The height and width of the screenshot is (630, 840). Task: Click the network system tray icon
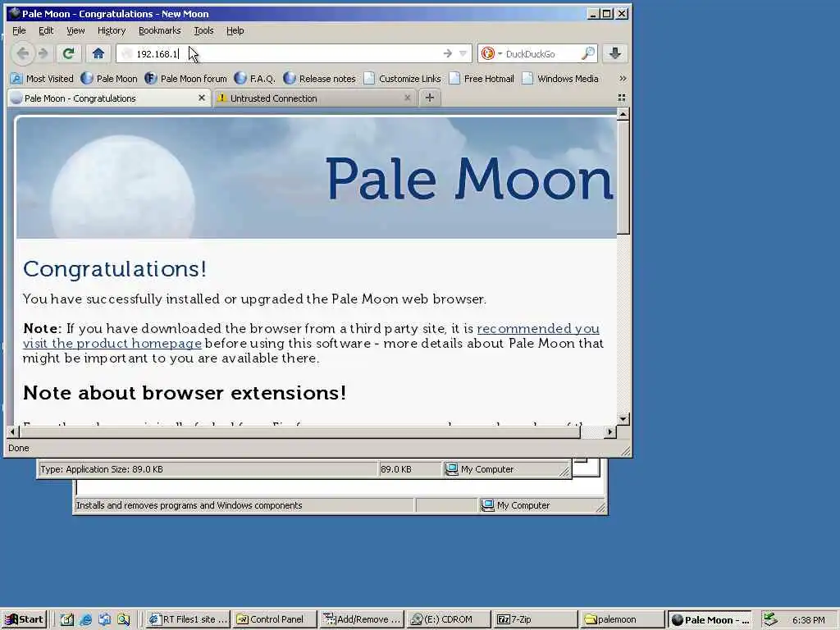pos(769,619)
